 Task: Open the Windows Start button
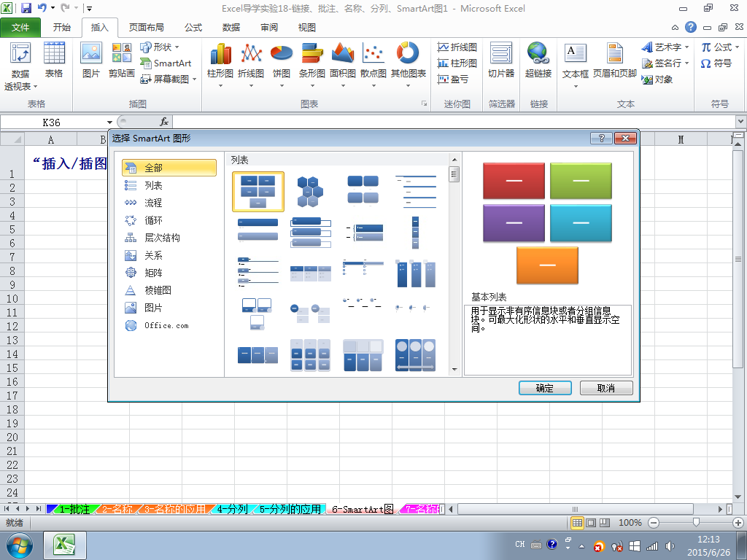[20, 545]
